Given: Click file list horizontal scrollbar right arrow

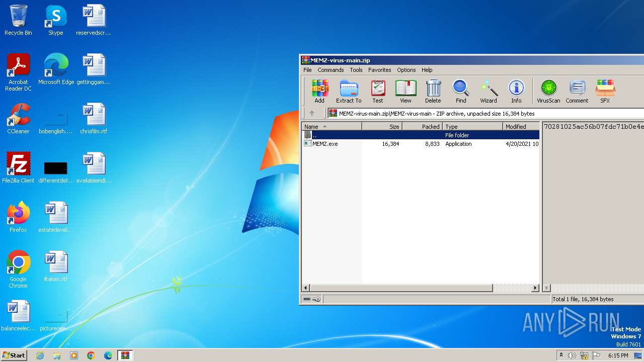Looking at the screenshot, I should (x=535, y=288).
